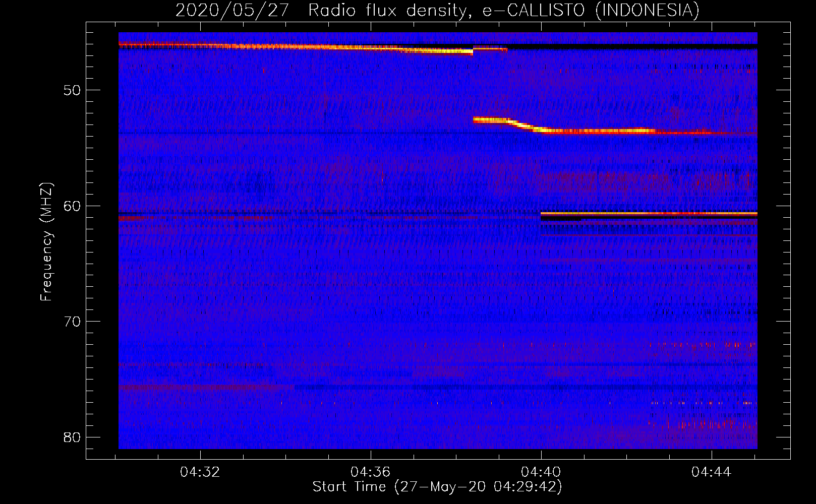The height and width of the screenshot is (504, 816).
Task: Click the 'Frequency (MHZ)' axis label
Action: click(x=46, y=242)
